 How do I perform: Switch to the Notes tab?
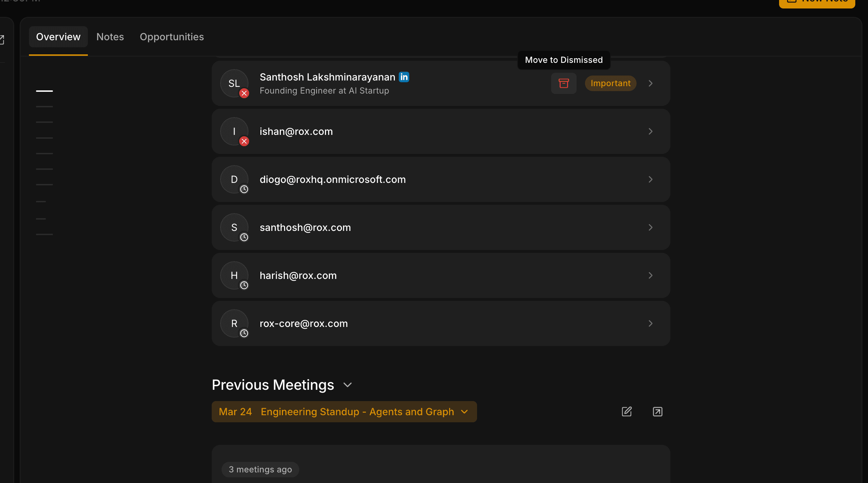point(110,37)
